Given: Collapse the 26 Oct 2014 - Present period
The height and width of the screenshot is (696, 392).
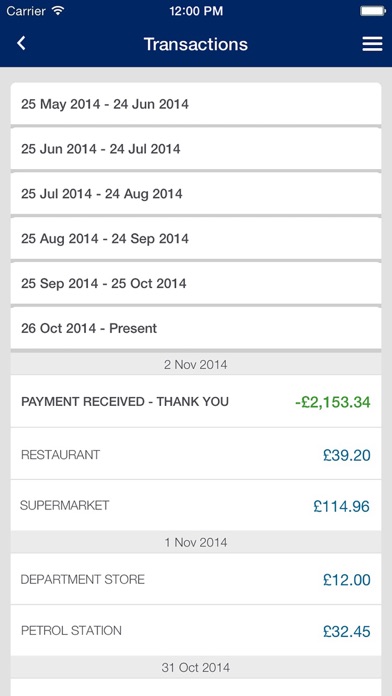Looking at the screenshot, I should coord(196,328).
